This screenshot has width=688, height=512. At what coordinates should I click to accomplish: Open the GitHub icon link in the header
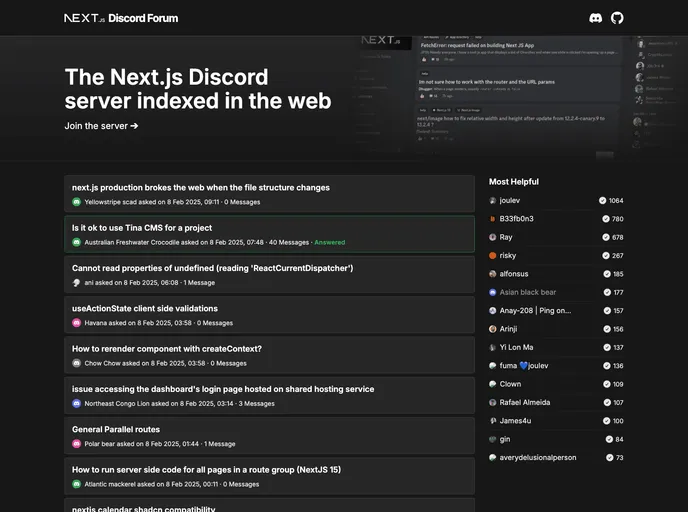[x=617, y=18]
